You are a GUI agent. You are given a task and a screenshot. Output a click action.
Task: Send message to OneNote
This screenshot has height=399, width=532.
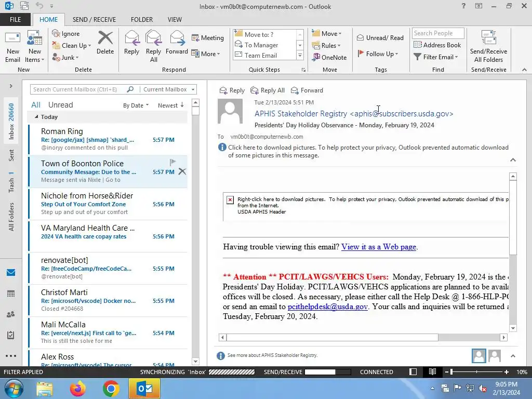pos(329,57)
